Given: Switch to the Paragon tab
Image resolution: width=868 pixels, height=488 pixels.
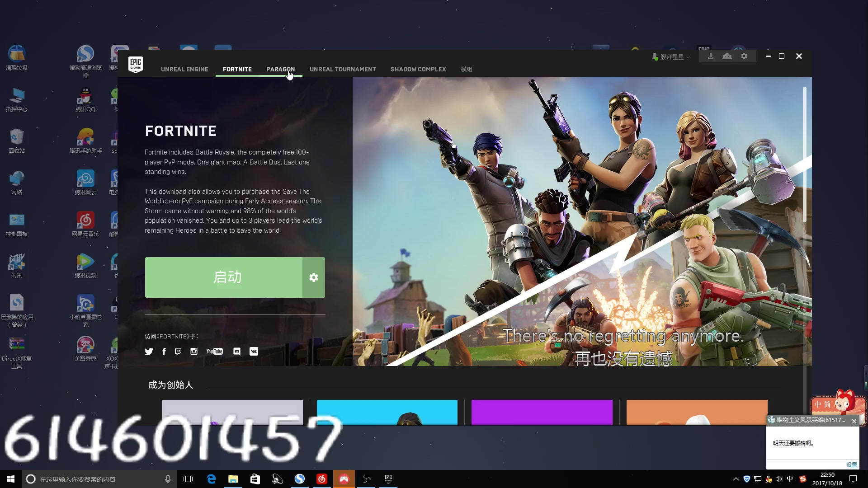Looking at the screenshot, I should tap(280, 69).
